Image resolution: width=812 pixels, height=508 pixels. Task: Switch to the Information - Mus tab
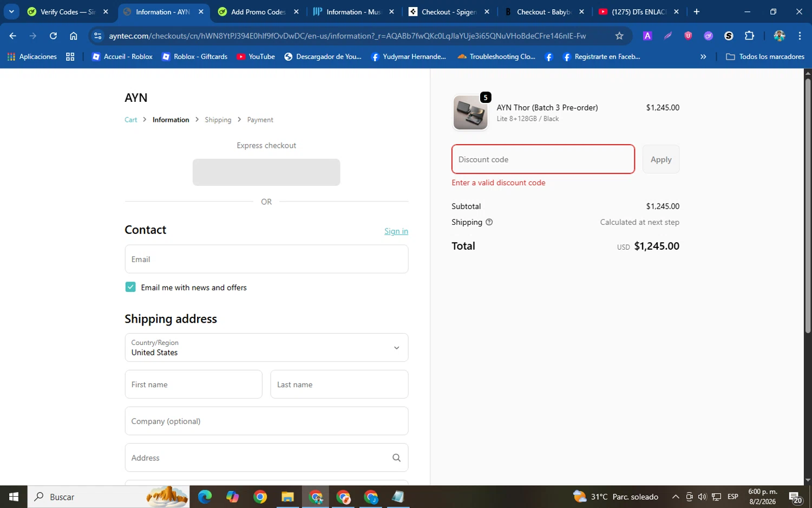353,11
